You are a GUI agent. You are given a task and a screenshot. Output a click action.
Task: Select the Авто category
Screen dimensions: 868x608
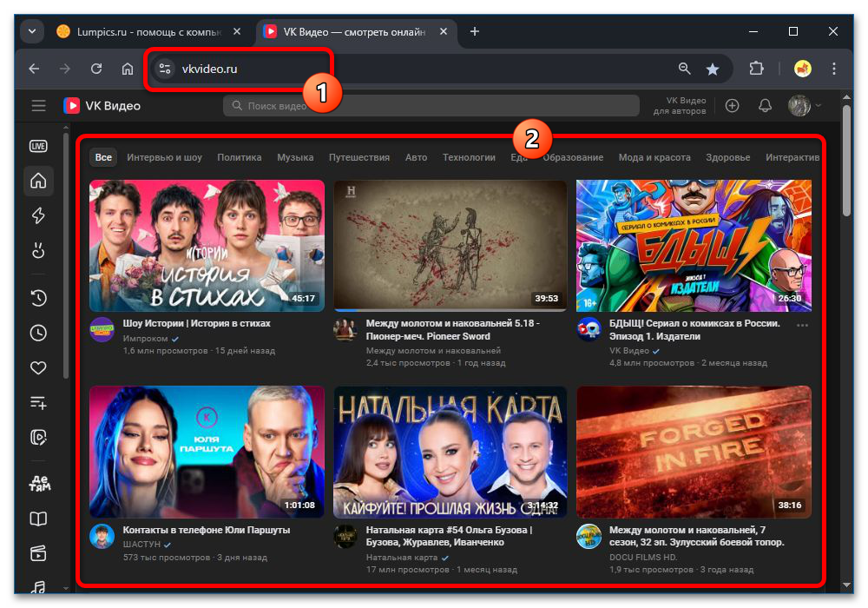click(x=416, y=157)
